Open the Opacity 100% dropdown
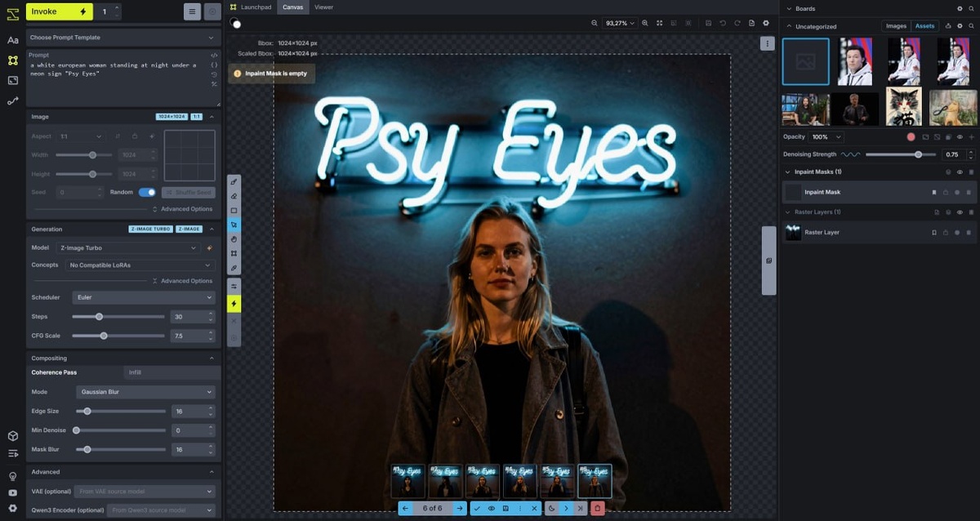Image resolution: width=980 pixels, height=521 pixels. tap(826, 137)
